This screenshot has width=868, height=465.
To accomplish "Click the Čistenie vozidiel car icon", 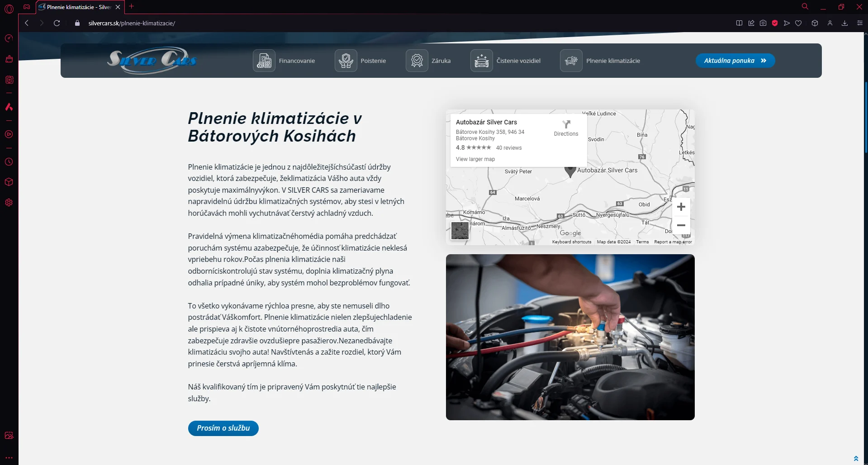I will click(x=481, y=61).
